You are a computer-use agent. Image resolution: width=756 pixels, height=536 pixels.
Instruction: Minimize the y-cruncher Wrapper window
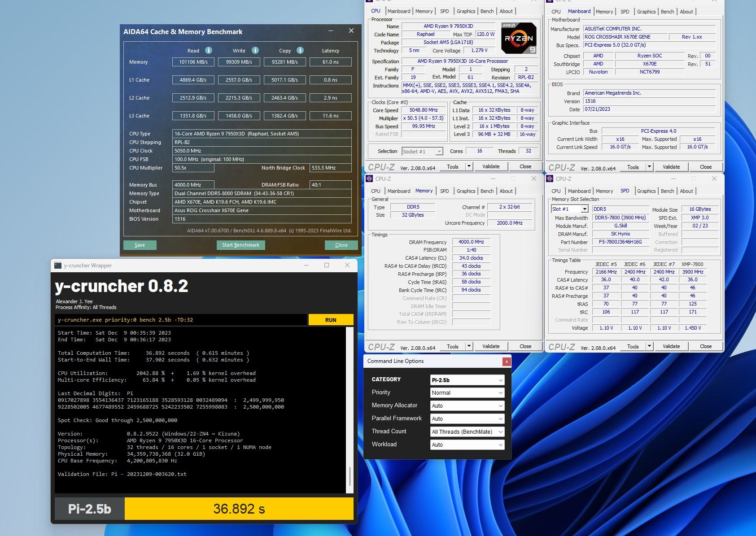pos(306,265)
